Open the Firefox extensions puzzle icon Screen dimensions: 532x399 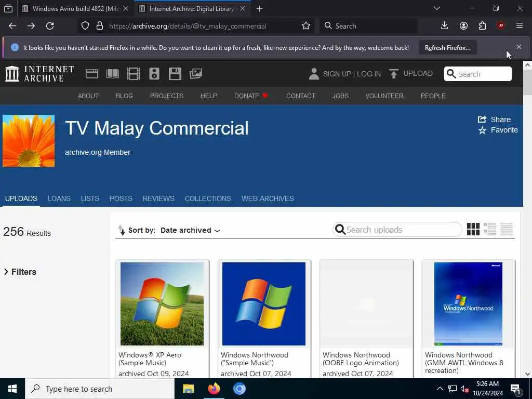pyautogui.click(x=482, y=26)
